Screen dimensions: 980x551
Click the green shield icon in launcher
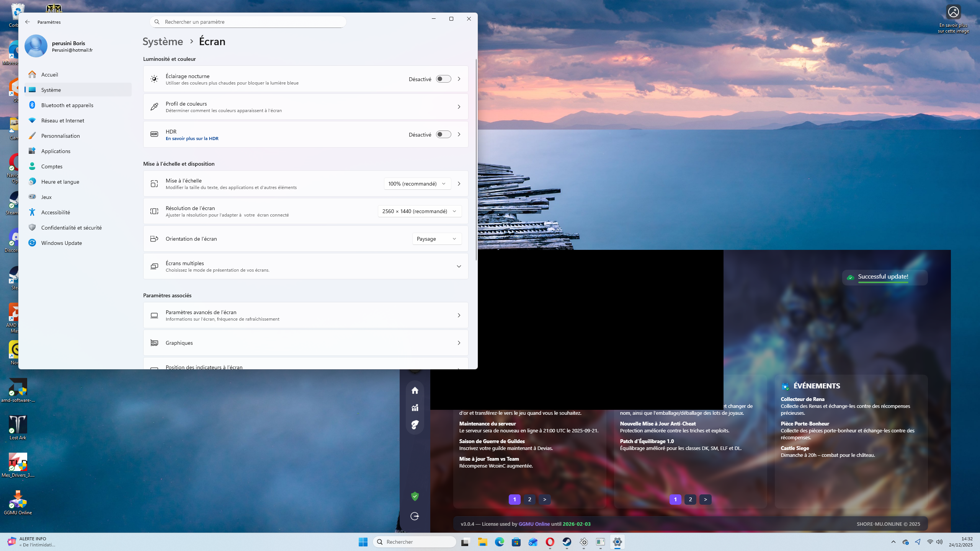pos(415,496)
